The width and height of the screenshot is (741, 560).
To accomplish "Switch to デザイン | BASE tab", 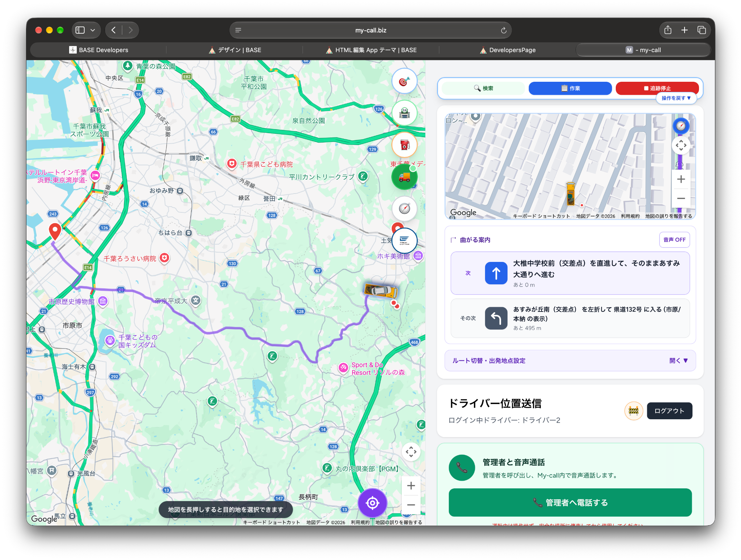I will (x=235, y=50).
